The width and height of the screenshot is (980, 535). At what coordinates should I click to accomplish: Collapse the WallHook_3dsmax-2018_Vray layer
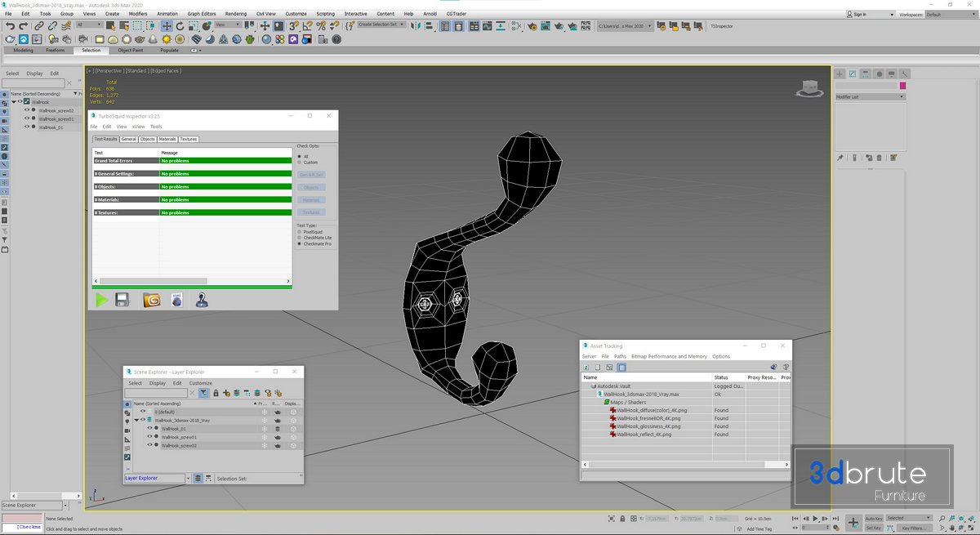[x=136, y=420]
